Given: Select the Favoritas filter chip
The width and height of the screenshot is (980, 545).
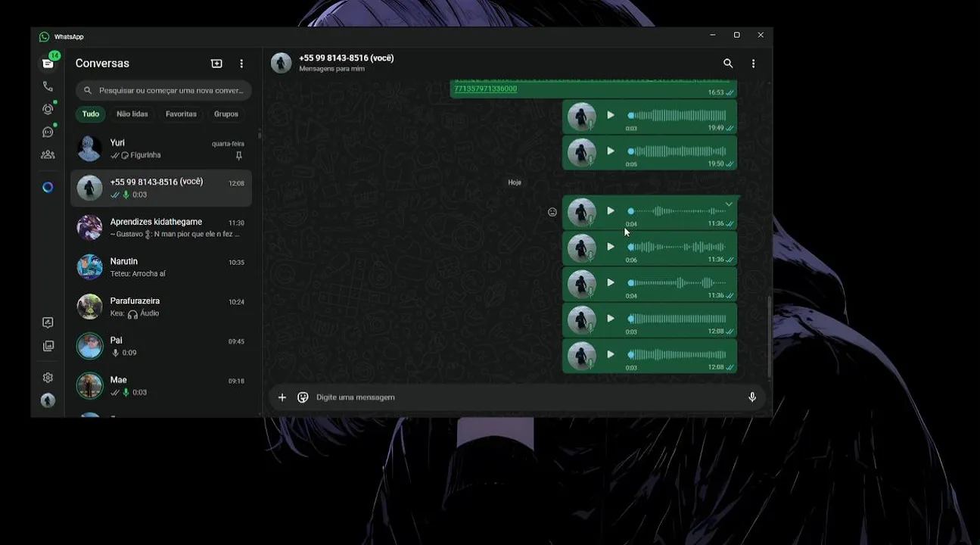Looking at the screenshot, I should coord(181,114).
